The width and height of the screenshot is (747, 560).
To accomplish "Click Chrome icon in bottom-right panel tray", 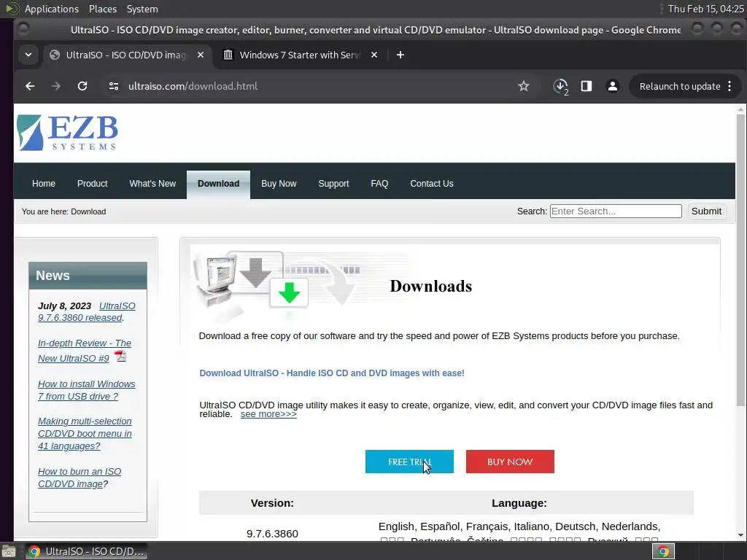I will 663,551.
